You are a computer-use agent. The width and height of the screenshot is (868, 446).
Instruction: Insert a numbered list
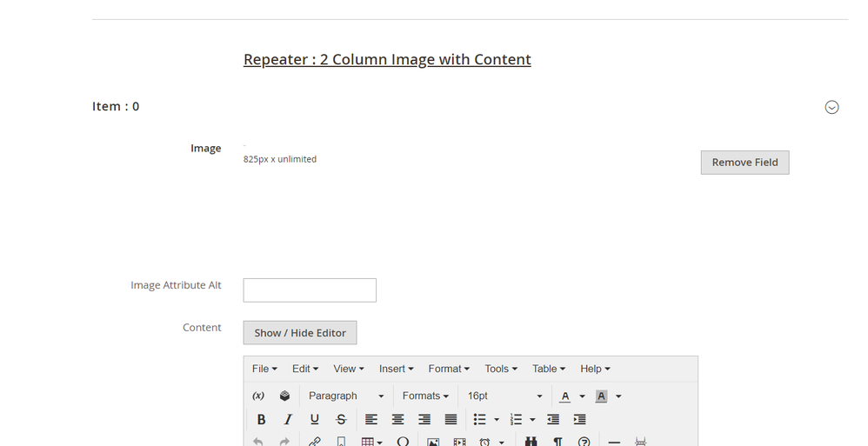[x=516, y=419]
